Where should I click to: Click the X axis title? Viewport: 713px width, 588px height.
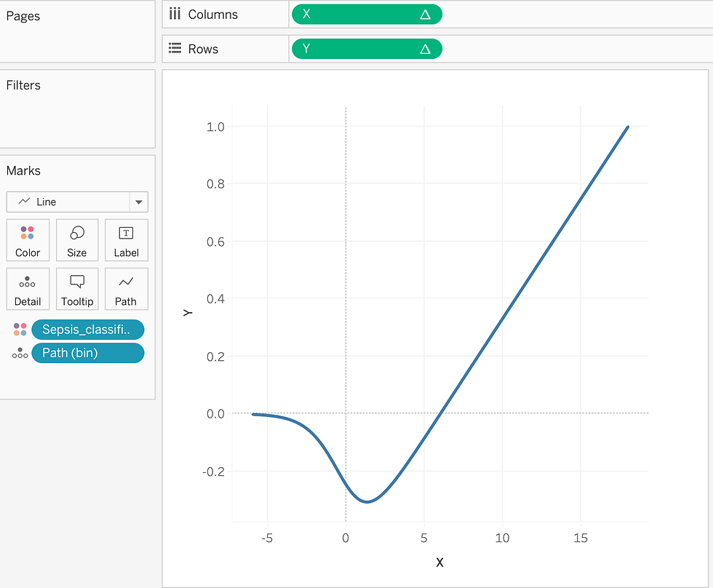click(x=439, y=563)
